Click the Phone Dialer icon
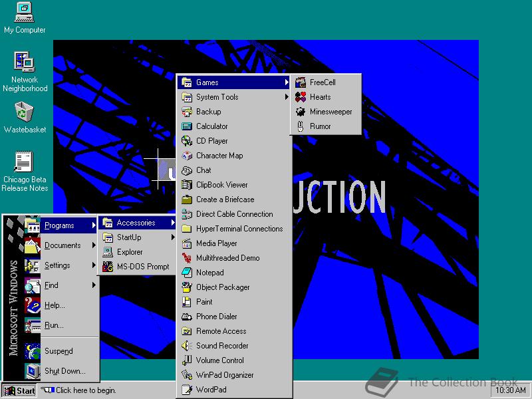This screenshot has width=532, height=399. tap(187, 317)
